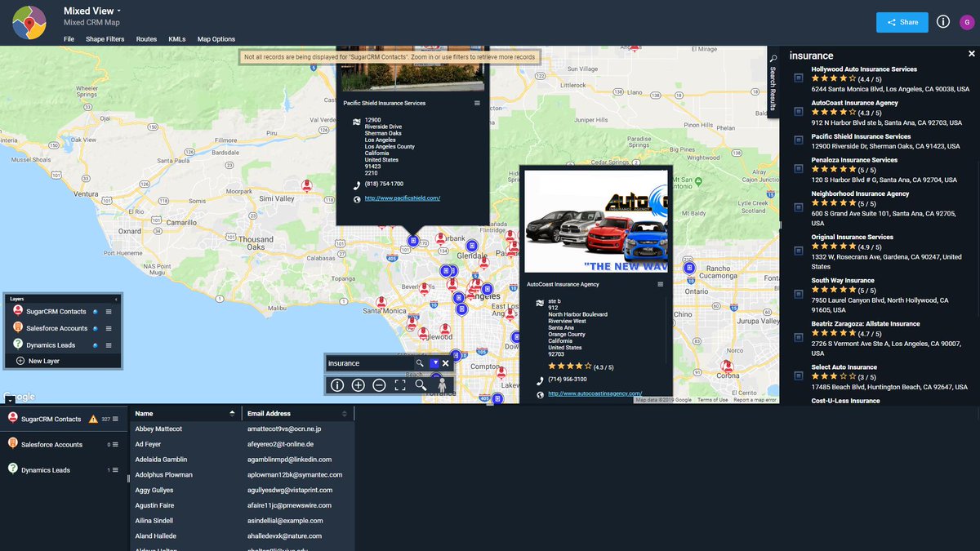980x551 pixels.
Task: Open SugarCRM Contacts menu in Layers panel
Action: (108, 312)
